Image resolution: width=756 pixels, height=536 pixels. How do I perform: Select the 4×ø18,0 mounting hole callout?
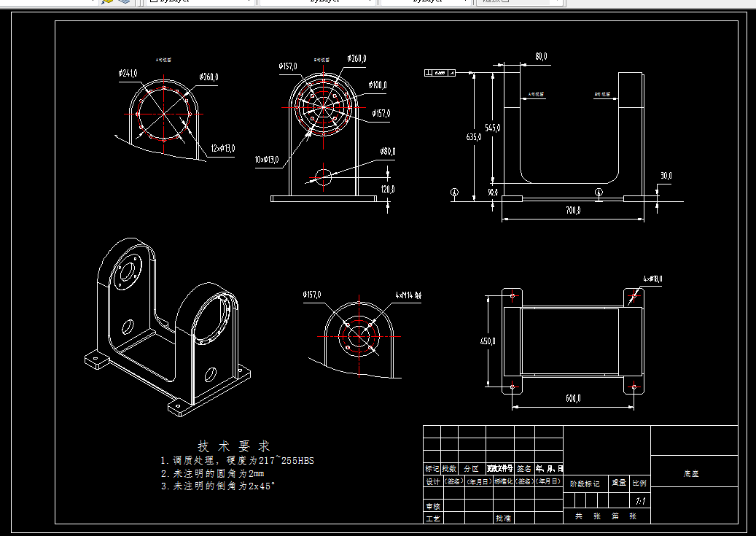pyautogui.click(x=652, y=279)
